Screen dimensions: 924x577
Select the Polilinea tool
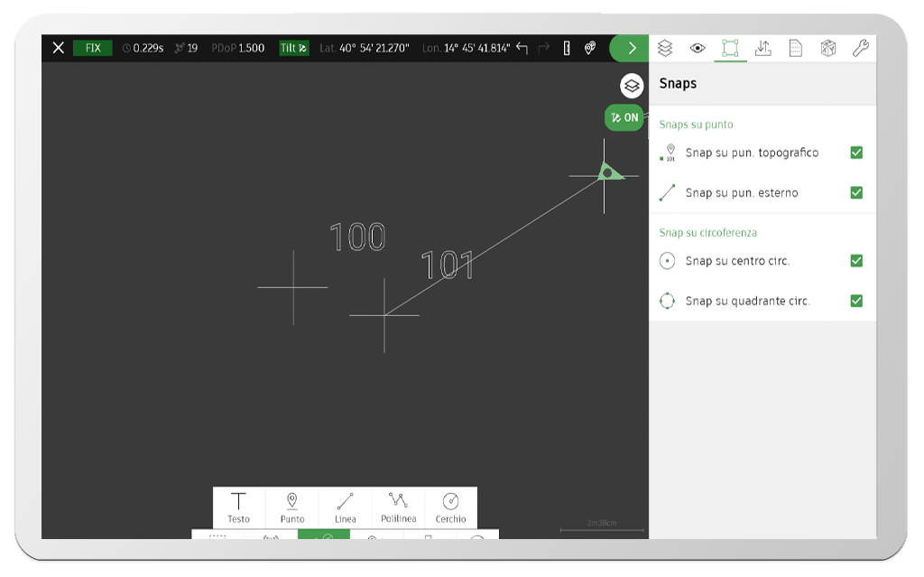point(397,507)
